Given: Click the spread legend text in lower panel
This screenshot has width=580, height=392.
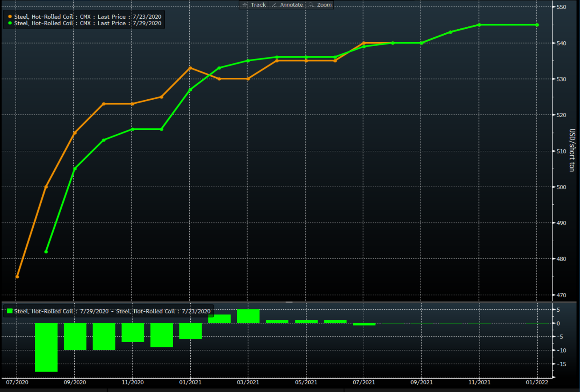Looking at the screenshot, I should [x=112, y=311].
